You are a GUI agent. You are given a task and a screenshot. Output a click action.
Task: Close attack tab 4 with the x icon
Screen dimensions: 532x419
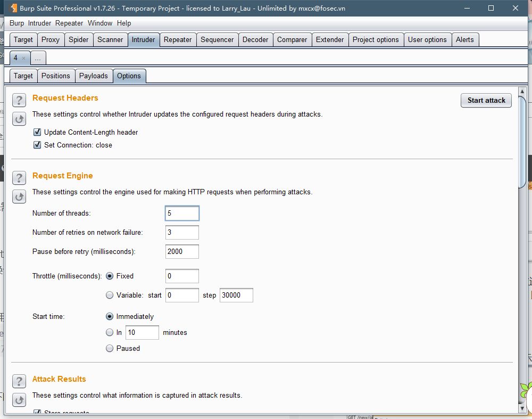23,58
